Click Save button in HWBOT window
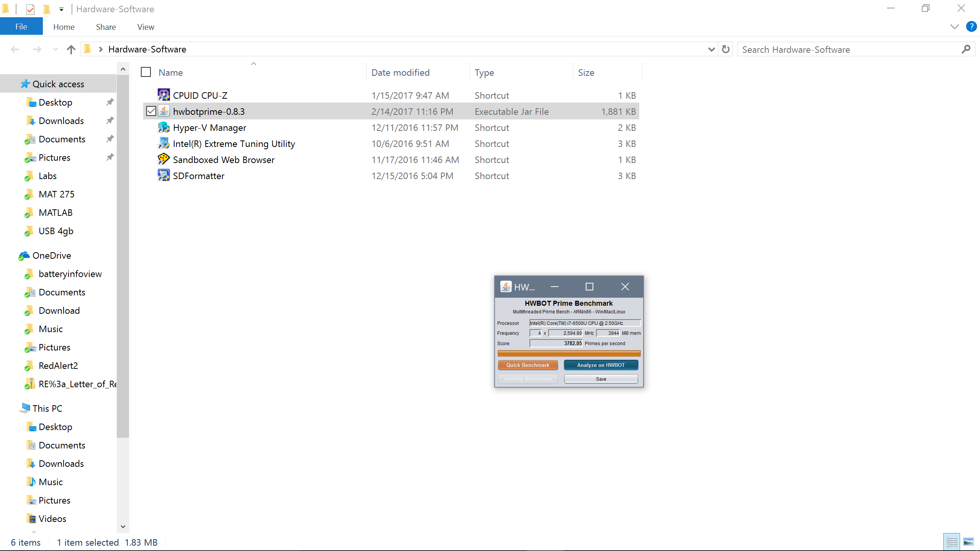The height and width of the screenshot is (551, 980). coord(601,379)
